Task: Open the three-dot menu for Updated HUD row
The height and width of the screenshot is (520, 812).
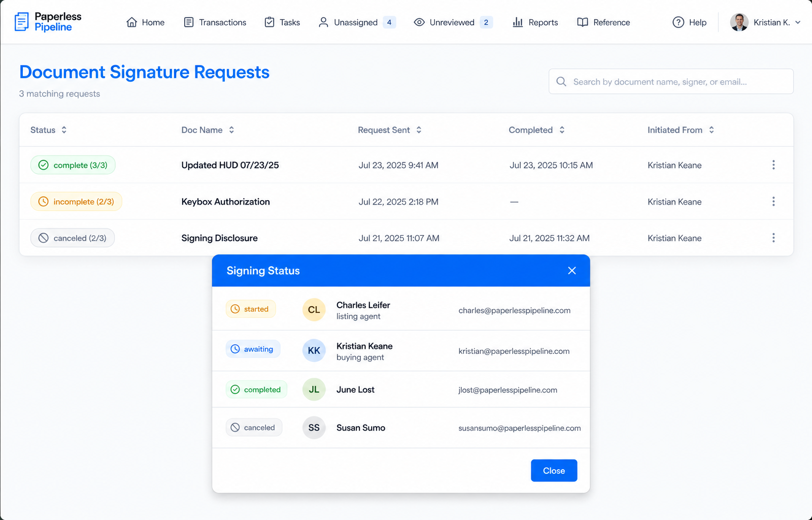Action: (773, 165)
